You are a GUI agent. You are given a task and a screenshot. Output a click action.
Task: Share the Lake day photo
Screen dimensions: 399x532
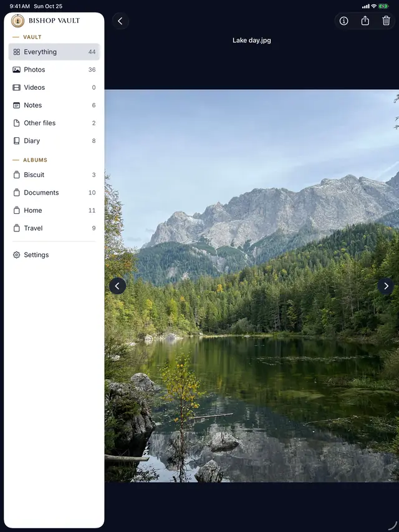(x=365, y=21)
